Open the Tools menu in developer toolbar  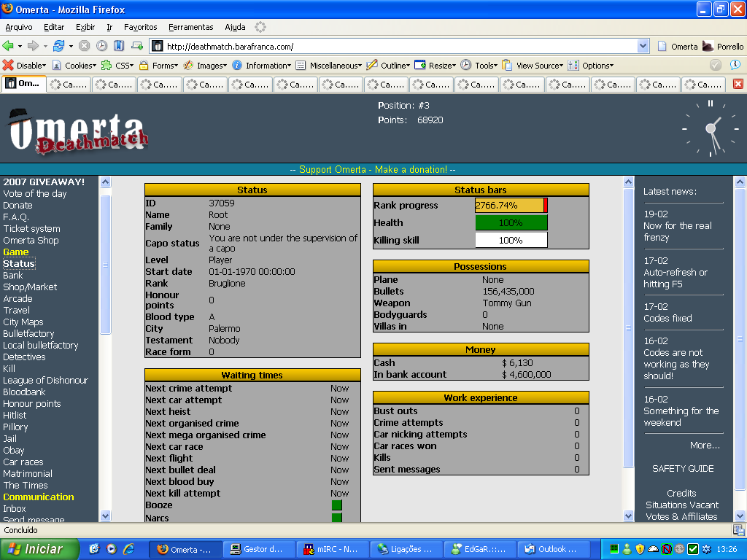click(479, 65)
